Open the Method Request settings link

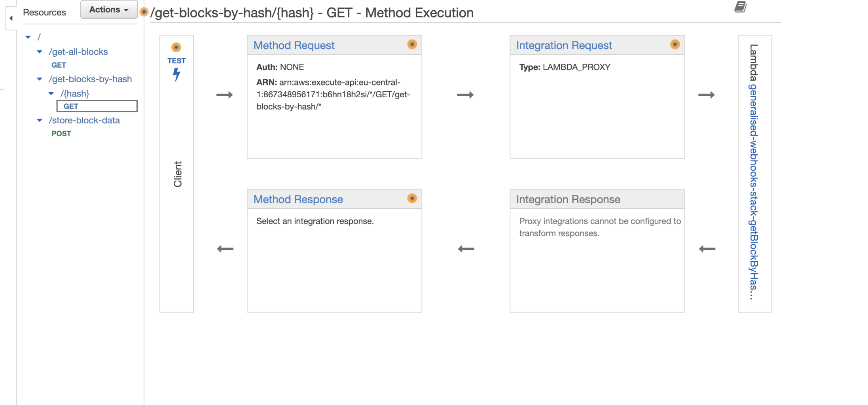click(294, 45)
